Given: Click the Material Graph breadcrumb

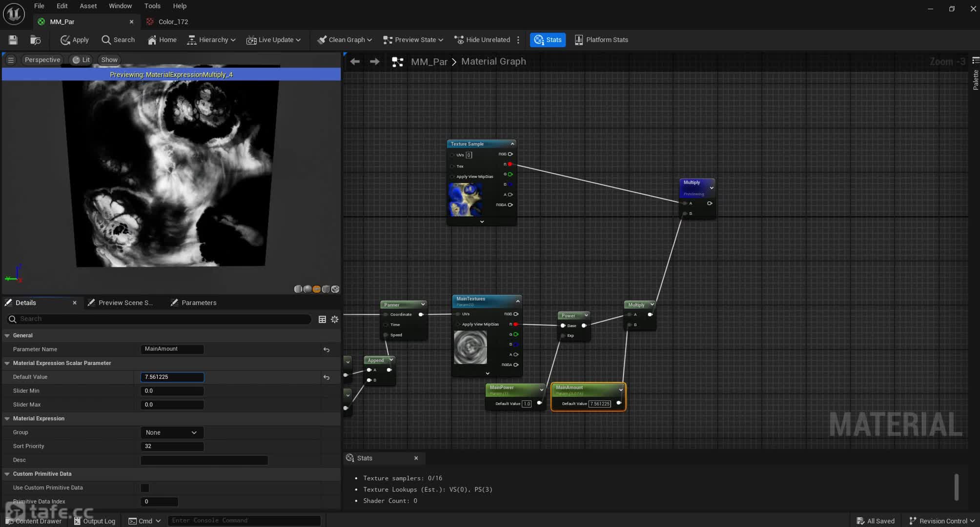Looking at the screenshot, I should (x=493, y=61).
